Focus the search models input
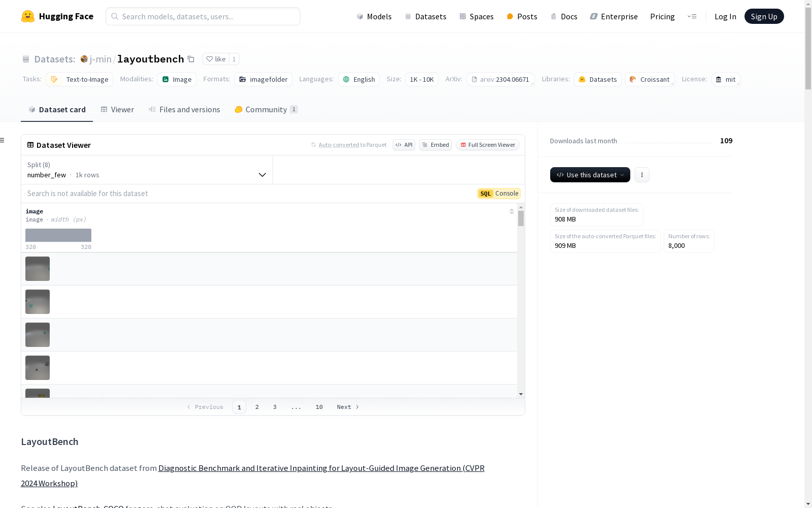This screenshot has height=508, width=812. [x=203, y=16]
